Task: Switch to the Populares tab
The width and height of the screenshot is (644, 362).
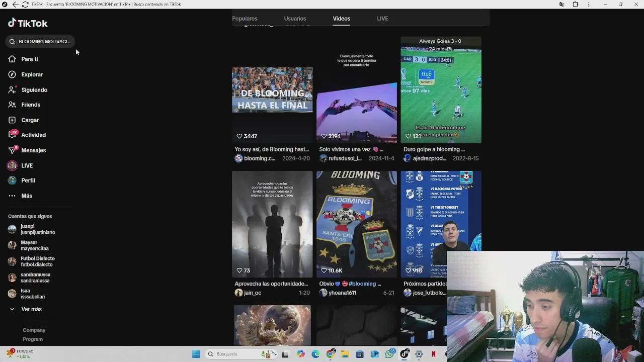Action: 245,19
